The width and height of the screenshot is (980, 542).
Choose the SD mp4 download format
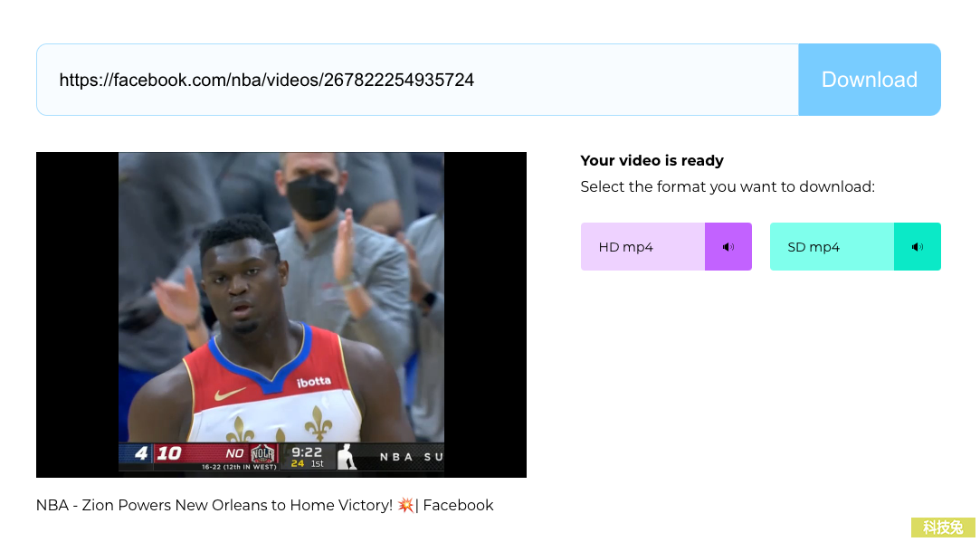[832, 247]
